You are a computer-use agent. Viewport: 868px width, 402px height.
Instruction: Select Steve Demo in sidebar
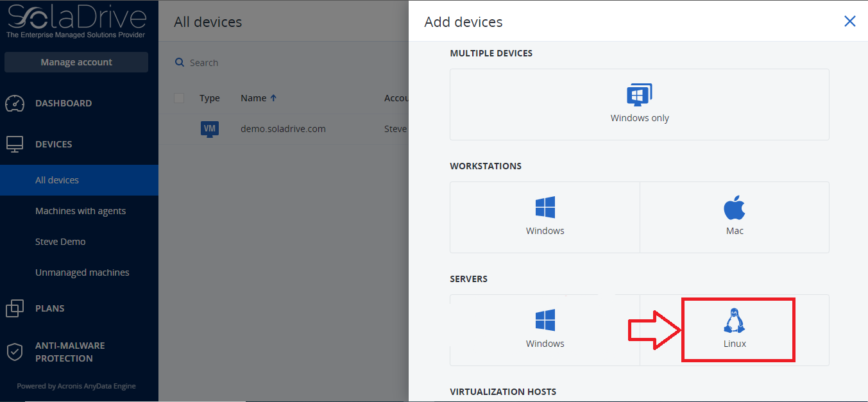point(60,242)
